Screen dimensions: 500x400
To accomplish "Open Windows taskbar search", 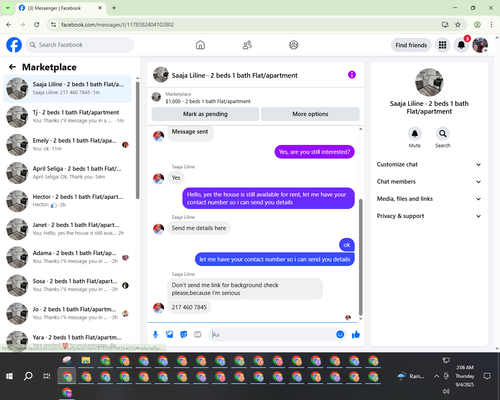I will pos(28,376).
